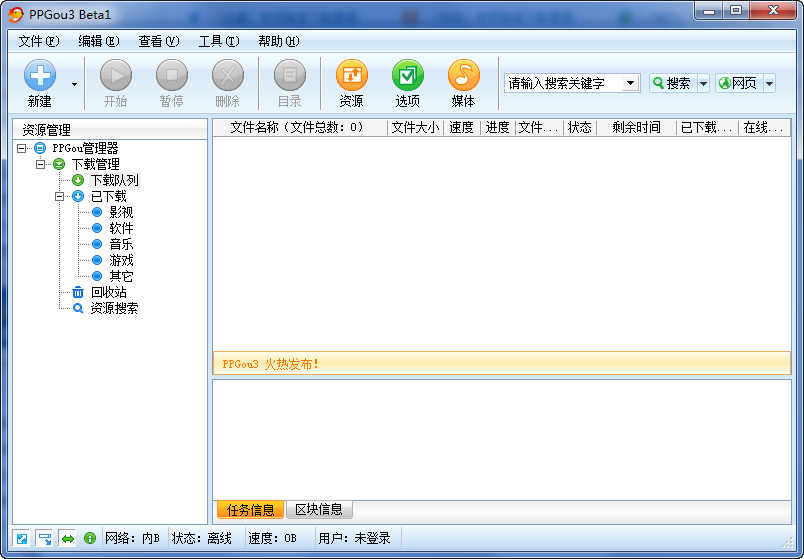Switch to the 任务信息 tab
This screenshot has width=804, height=559.
250,510
